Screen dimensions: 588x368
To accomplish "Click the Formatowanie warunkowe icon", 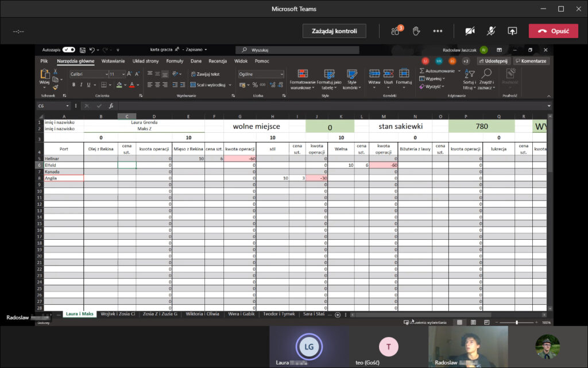I will (302, 74).
